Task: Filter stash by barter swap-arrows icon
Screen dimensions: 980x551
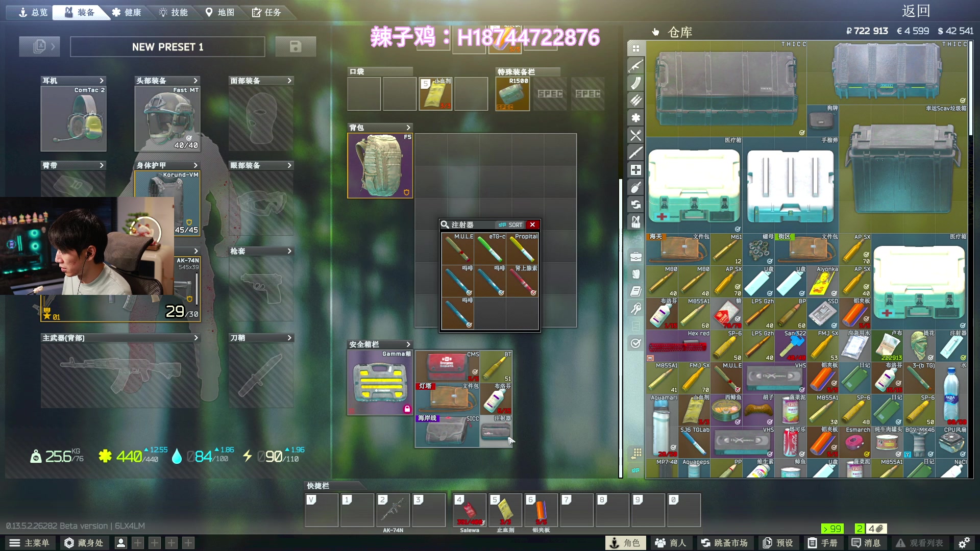Action: click(635, 205)
